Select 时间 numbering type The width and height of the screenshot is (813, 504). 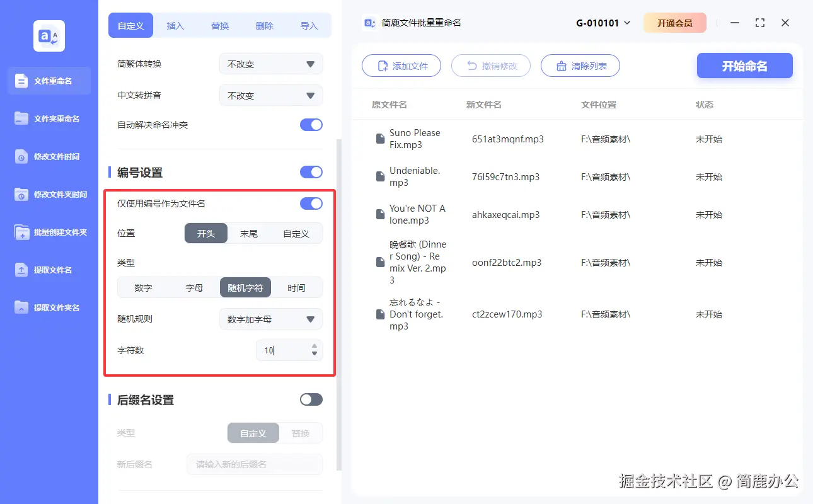(x=296, y=287)
